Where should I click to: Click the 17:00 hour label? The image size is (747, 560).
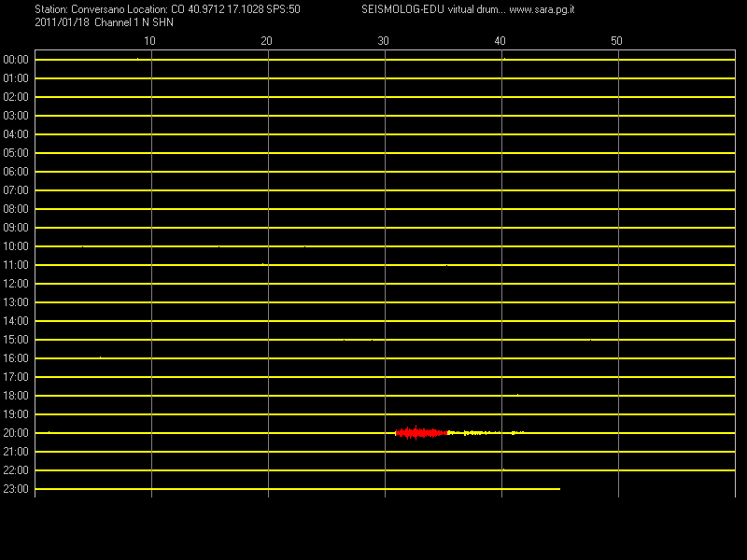tap(16, 377)
